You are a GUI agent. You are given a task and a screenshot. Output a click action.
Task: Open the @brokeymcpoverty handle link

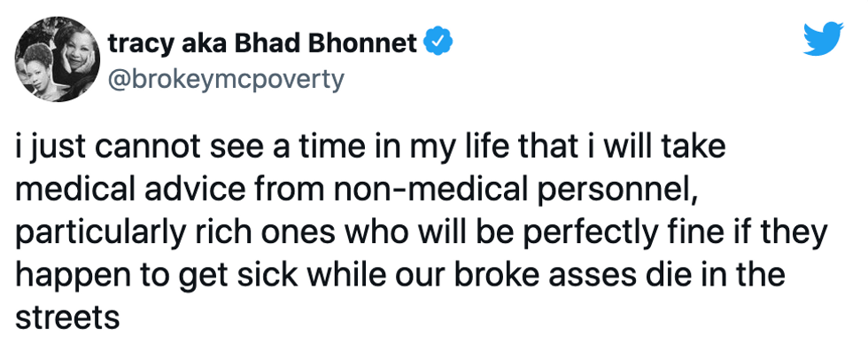click(x=225, y=80)
